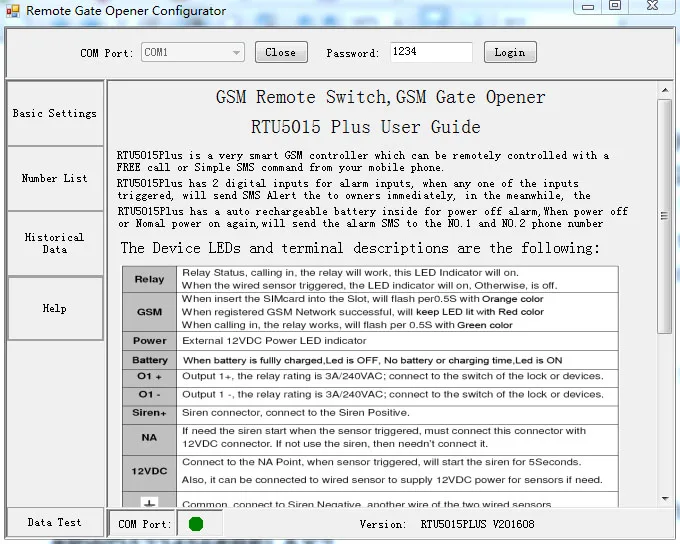Minimize the Configurator window
This screenshot has height=544, width=680.
[588, 7]
